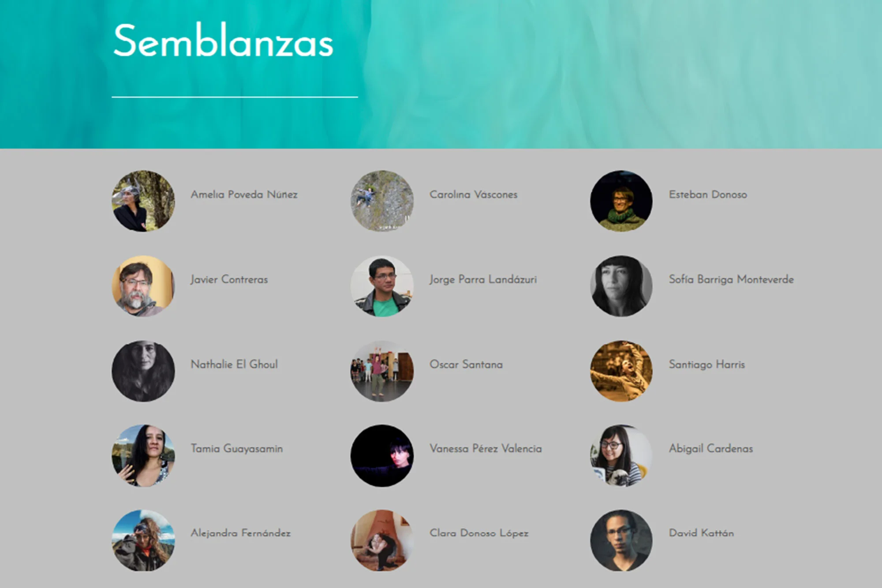Open Vanessa Pérez Valencia name link

(486, 449)
